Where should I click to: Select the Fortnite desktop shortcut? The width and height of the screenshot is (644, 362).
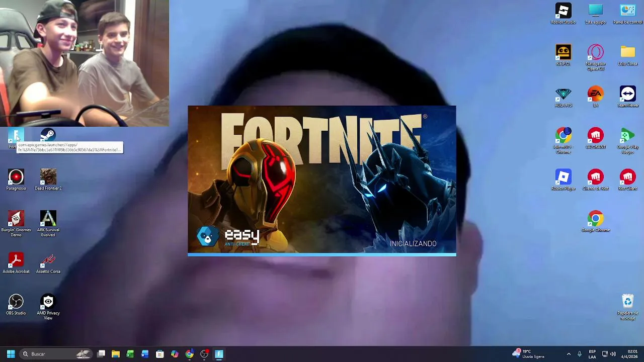coord(16,138)
